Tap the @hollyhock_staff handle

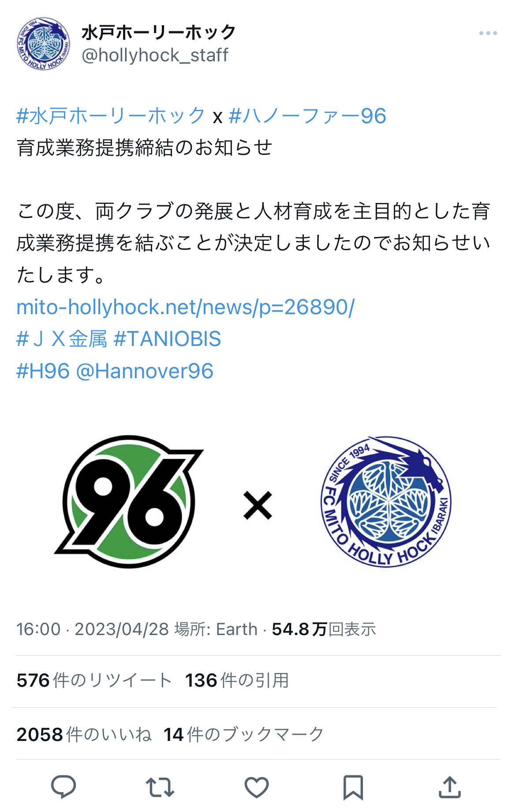[x=155, y=55]
